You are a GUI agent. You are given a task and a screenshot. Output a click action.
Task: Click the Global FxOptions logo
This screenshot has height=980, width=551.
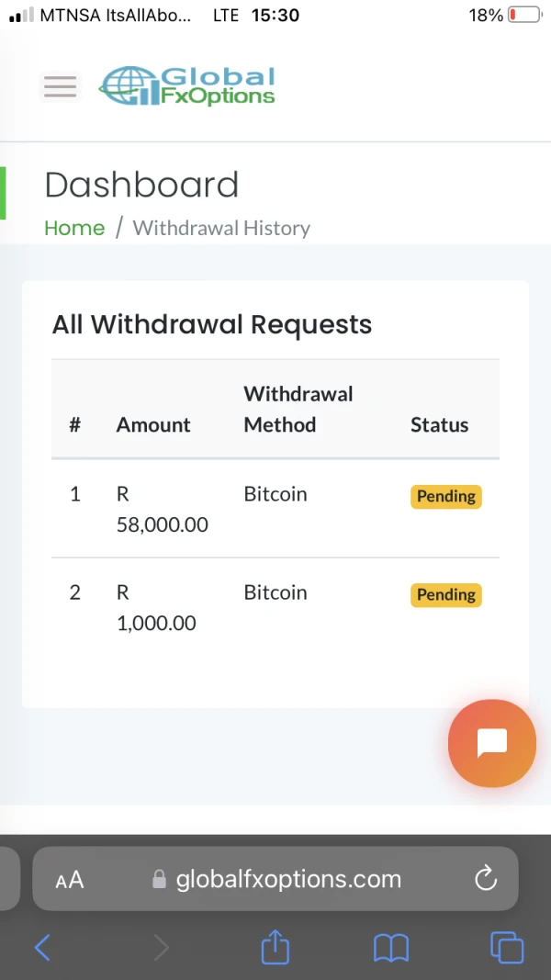(187, 86)
